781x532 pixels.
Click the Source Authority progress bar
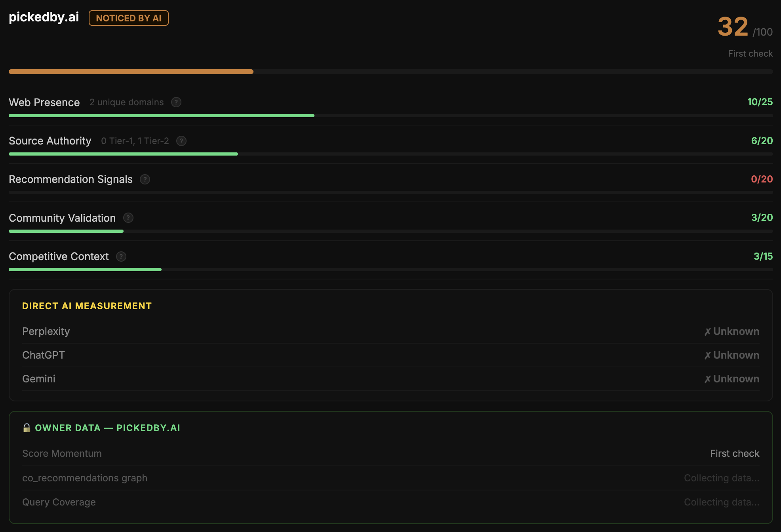[x=123, y=154]
